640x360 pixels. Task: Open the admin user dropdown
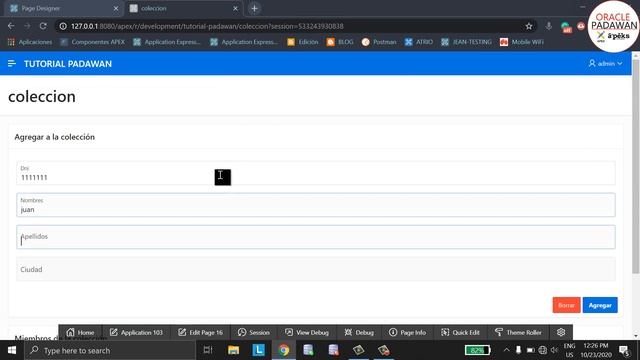[x=605, y=64]
